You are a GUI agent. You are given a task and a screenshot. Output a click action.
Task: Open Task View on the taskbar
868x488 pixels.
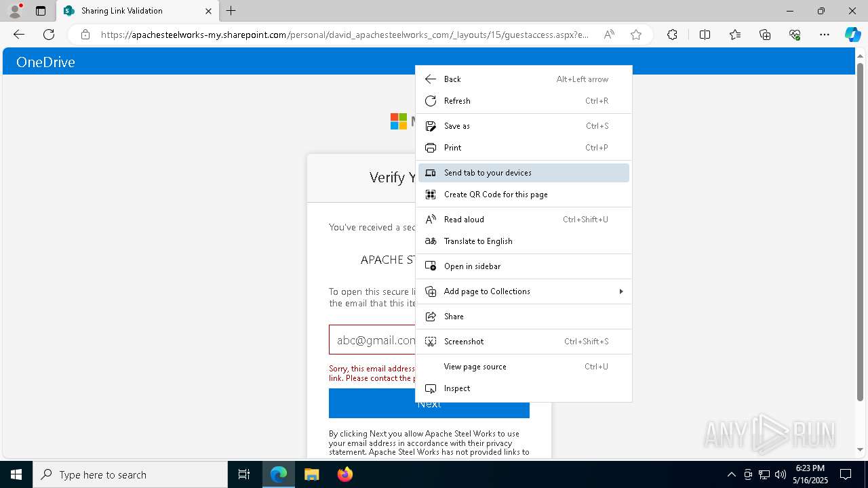click(244, 474)
